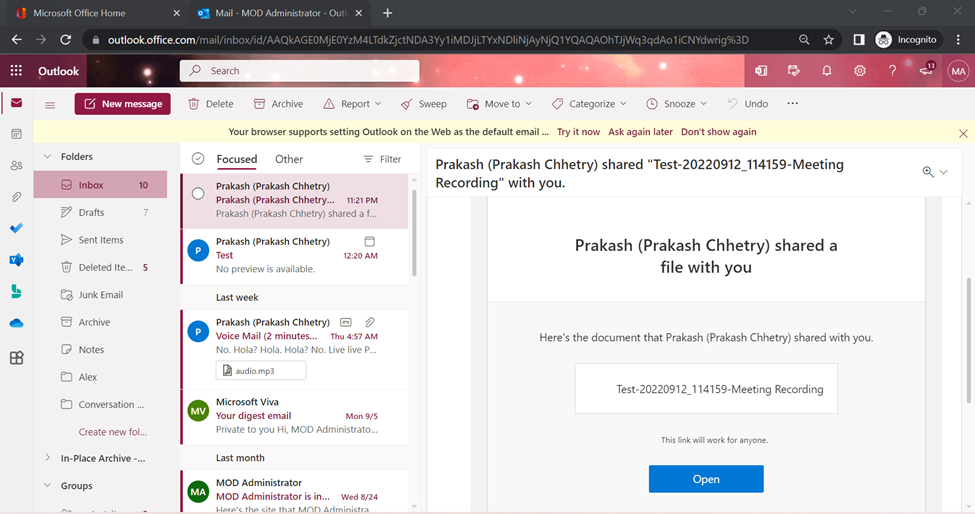975x514 pixels.
Task: Bookmark this page with the star icon
Action: 828,40
